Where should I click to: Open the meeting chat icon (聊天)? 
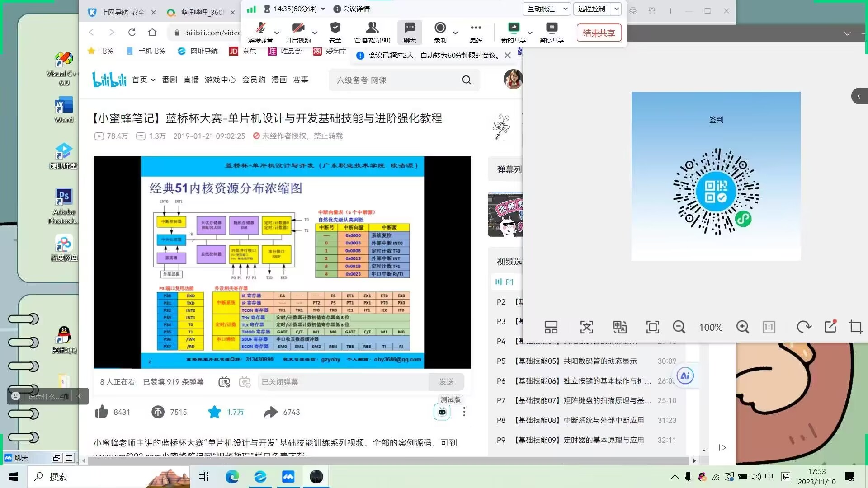point(410,28)
